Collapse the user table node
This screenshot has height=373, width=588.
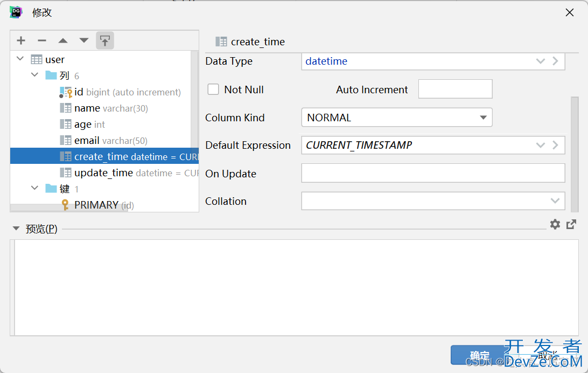pos(20,59)
